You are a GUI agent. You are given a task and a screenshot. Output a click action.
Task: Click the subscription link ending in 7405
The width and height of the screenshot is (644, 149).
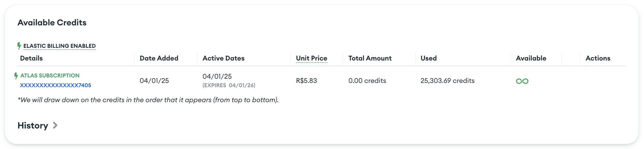[56, 85]
